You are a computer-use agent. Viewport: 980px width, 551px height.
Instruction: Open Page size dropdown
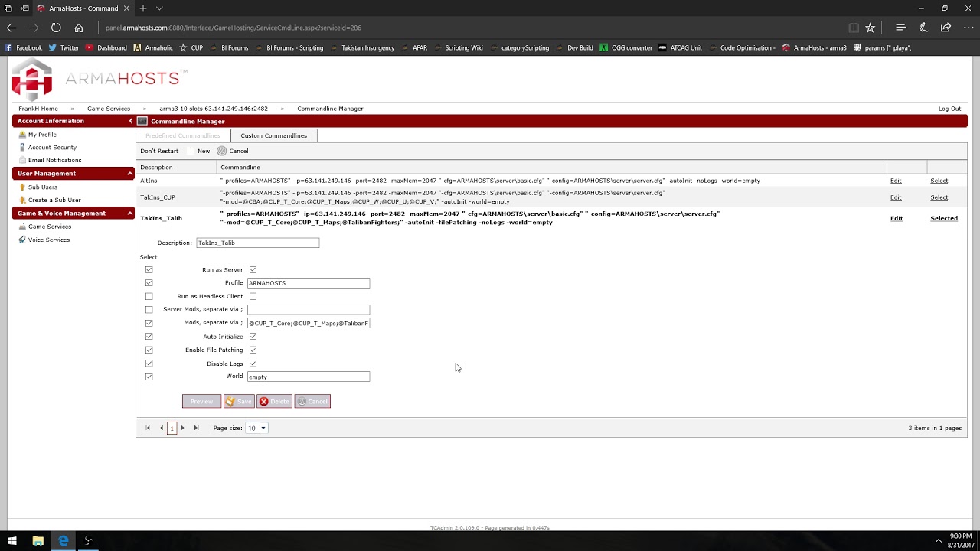(256, 428)
